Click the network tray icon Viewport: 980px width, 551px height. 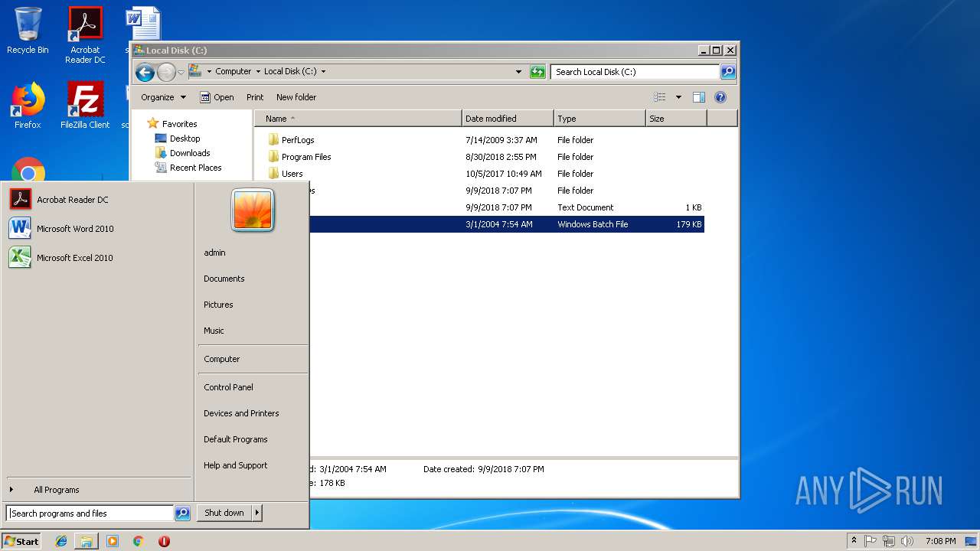(888, 541)
